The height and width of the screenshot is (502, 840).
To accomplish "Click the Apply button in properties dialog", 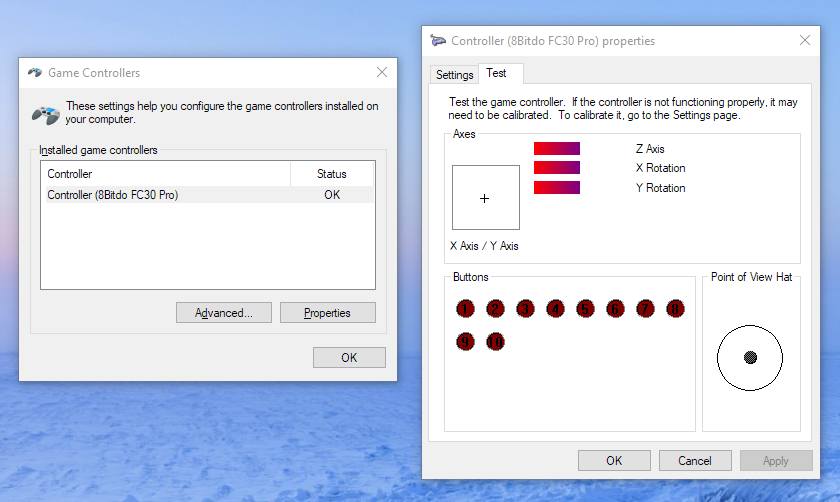I will pos(776,461).
